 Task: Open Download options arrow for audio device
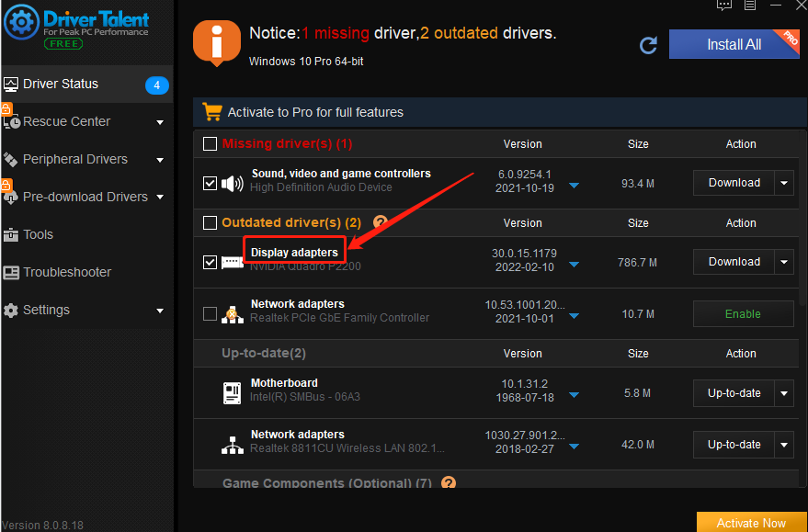[x=784, y=183]
